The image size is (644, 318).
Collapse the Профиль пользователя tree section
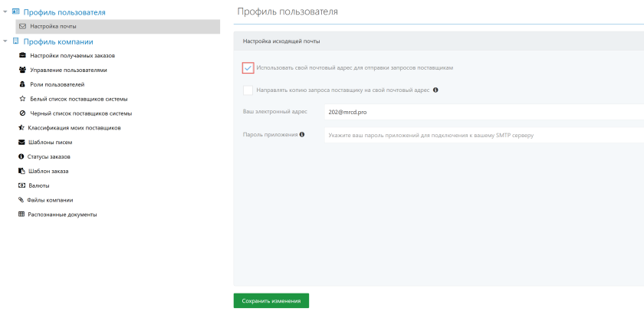click(5, 12)
